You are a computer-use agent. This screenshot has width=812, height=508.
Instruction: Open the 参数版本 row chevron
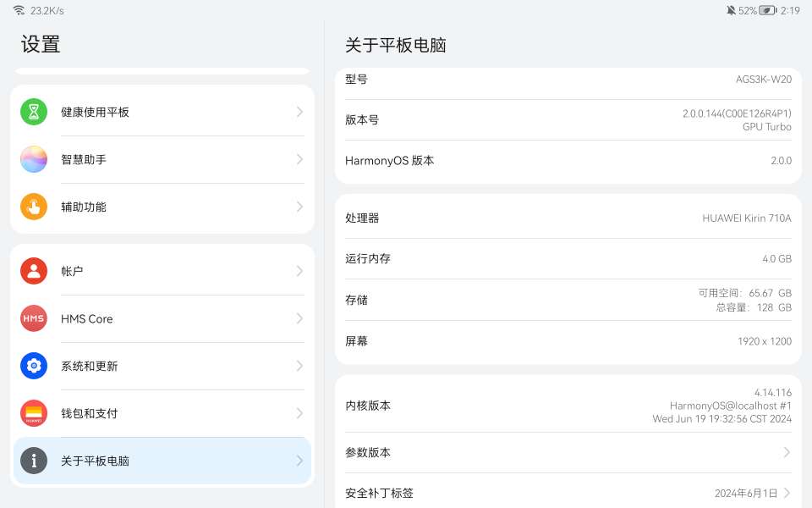pyautogui.click(x=787, y=452)
